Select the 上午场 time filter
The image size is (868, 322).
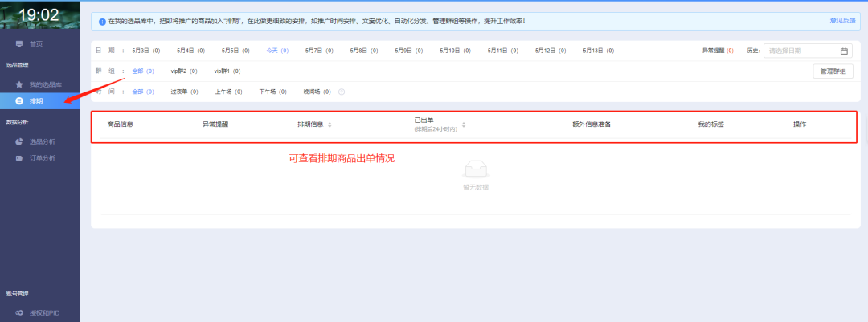pos(228,92)
